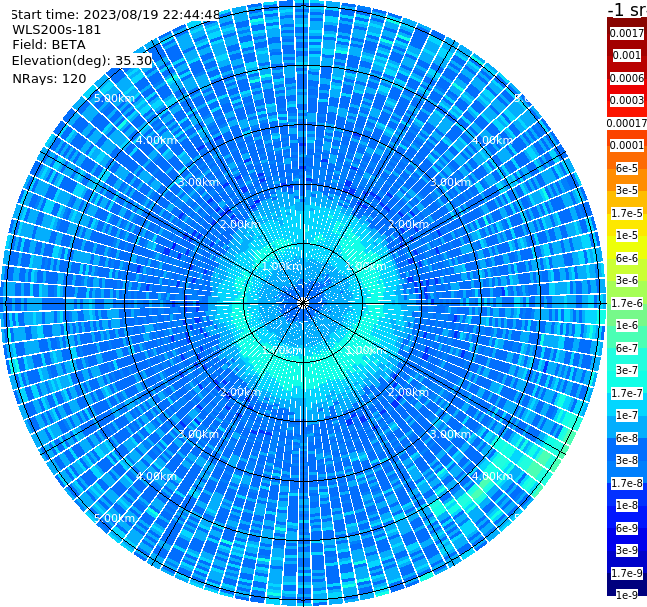Click the NRays: 120 label
The width and height of the screenshot is (647, 607).
(x=49, y=78)
